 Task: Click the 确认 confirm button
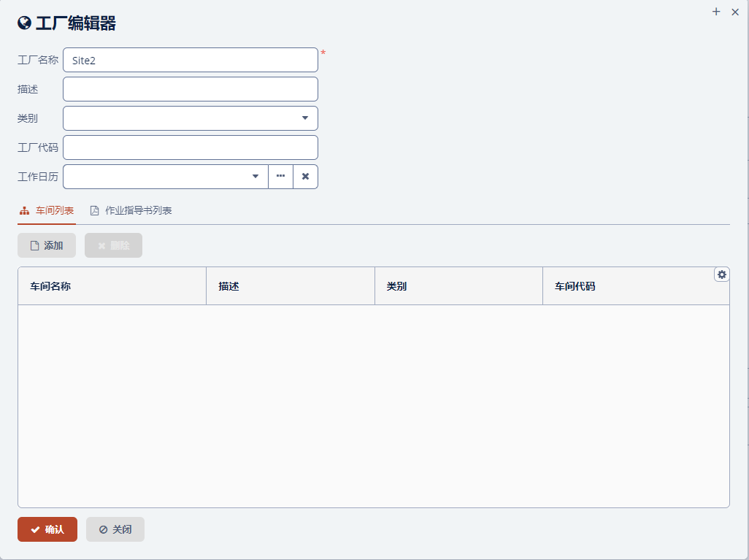[47, 529]
